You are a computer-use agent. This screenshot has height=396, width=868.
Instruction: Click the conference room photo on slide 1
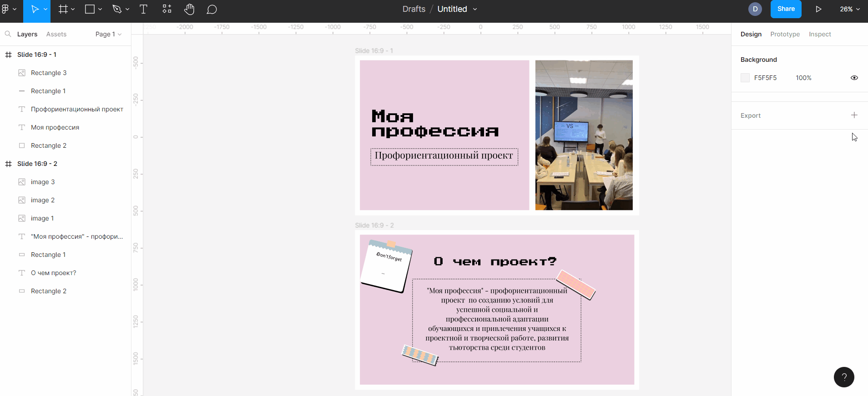584,135
